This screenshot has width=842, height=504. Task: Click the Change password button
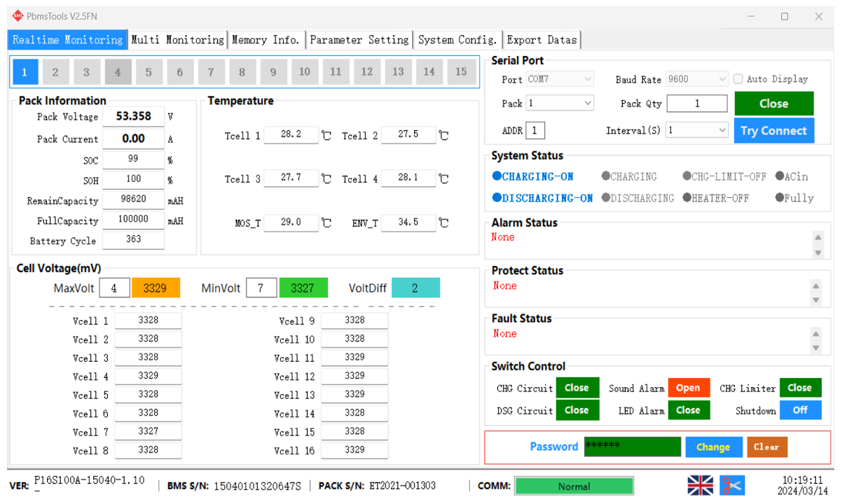714,447
